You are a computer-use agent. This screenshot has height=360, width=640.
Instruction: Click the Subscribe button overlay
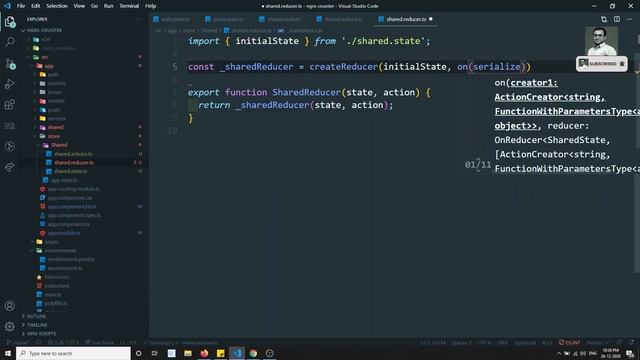pos(602,64)
